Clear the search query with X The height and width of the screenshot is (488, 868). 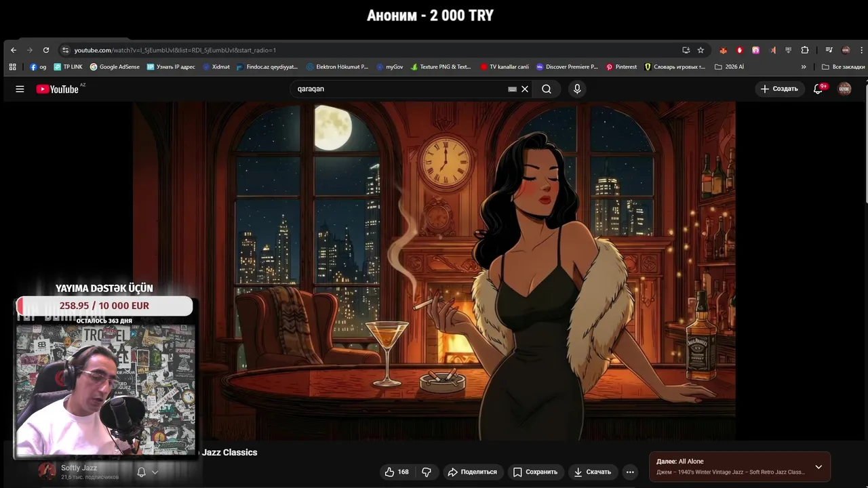pyautogui.click(x=525, y=89)
